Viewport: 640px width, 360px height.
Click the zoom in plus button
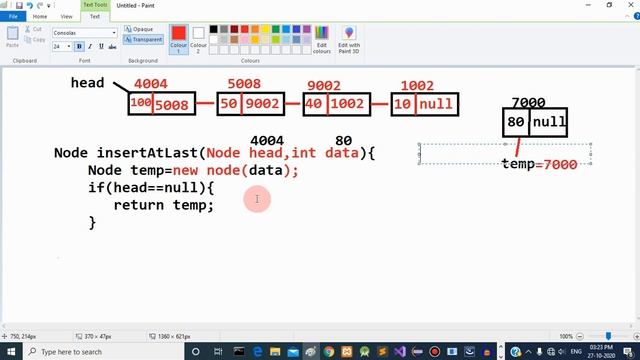(x=636, y=336)
